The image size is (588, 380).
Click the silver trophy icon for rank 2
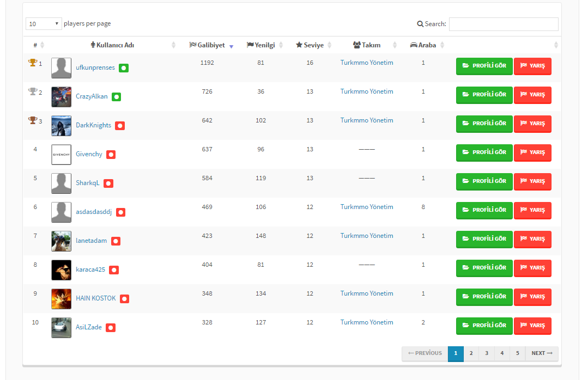click(33, 91)
